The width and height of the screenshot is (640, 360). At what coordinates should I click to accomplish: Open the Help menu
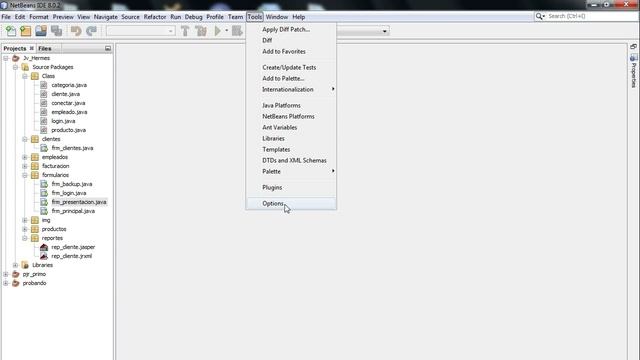click(298, 17)
